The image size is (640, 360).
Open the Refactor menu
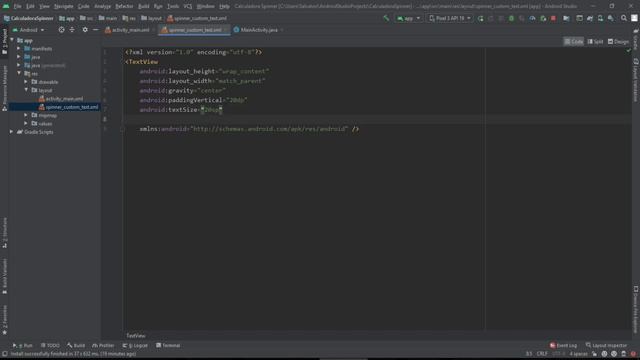[124, 6]
